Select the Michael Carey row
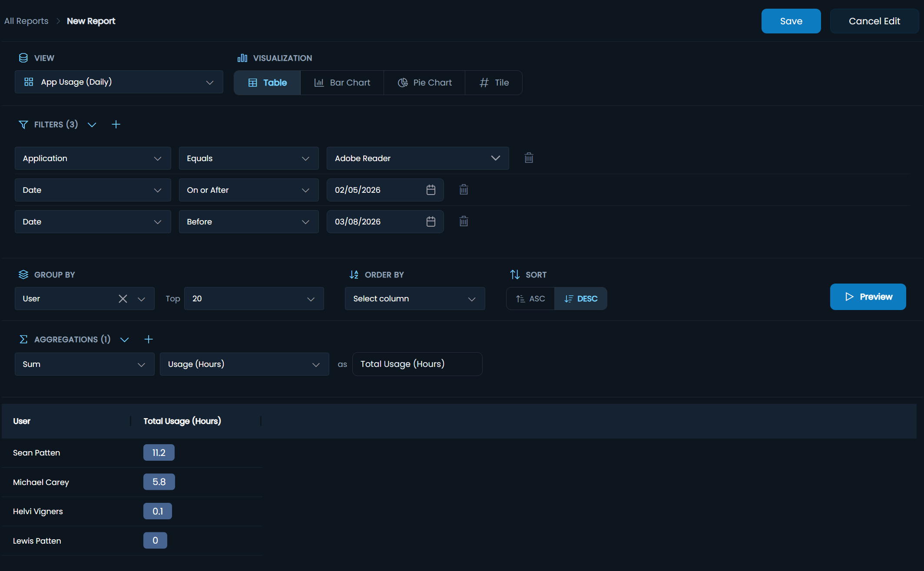The image size is (924, 571). pos(132,482)
